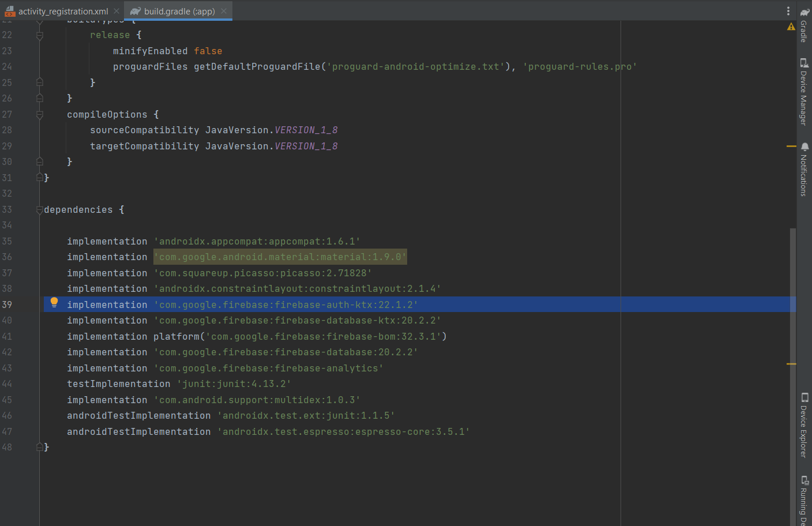
Task: Click the firebase-analytics dependency string
Action: pyautogui.click(x=269, y=369)
